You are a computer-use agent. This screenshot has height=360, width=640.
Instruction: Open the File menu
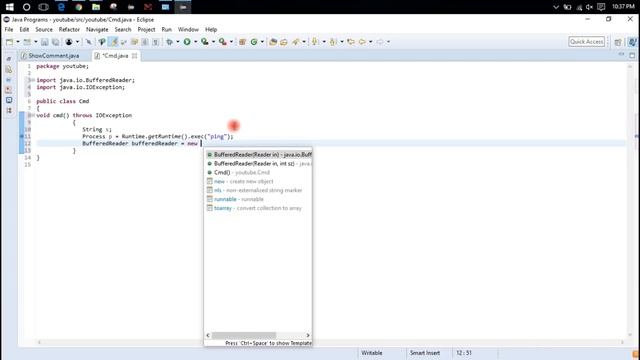tap(9, 29)
